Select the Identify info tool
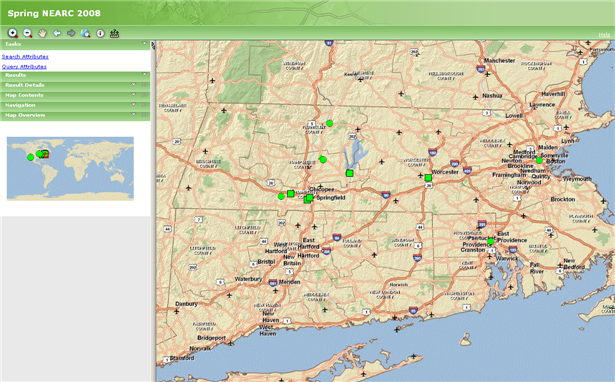Screen dimensions: 615x382 pos(100,33)
